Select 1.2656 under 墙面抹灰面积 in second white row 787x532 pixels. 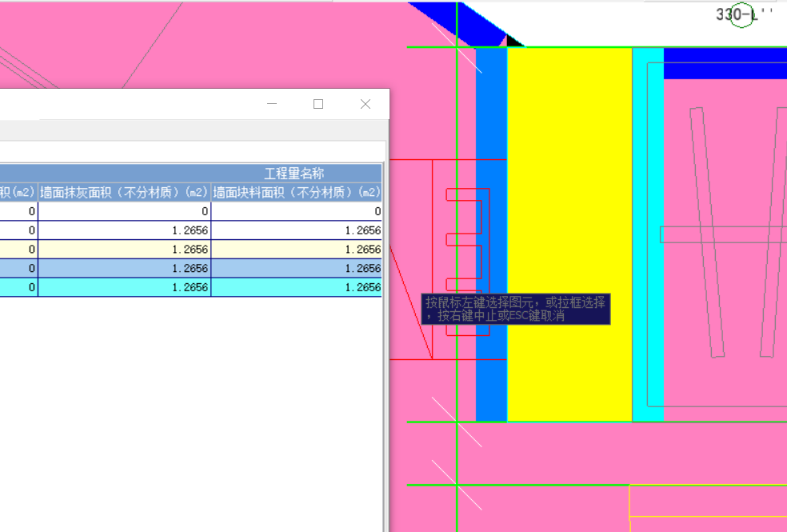click(x=124, y=230)
